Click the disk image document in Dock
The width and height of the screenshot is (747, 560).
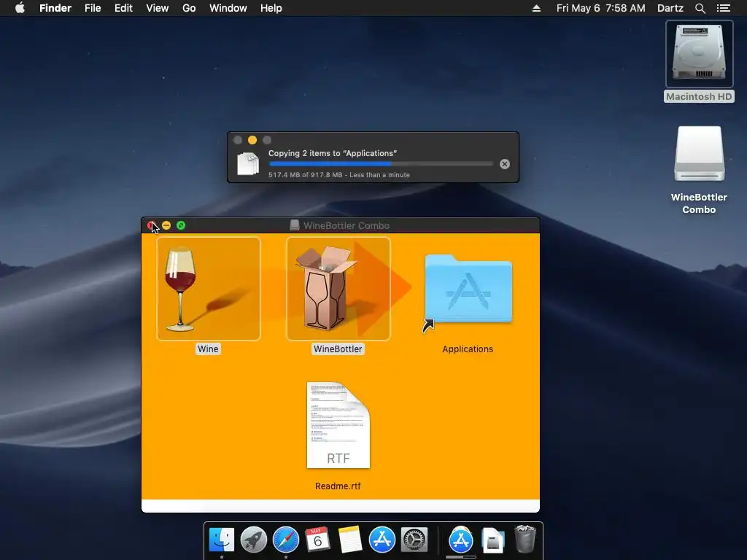pyautogui.click(x=492, y=540)
